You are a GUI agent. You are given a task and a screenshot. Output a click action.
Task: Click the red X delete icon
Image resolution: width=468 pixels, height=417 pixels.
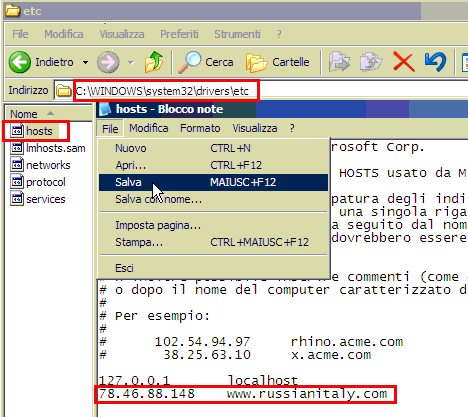point(404,62)
